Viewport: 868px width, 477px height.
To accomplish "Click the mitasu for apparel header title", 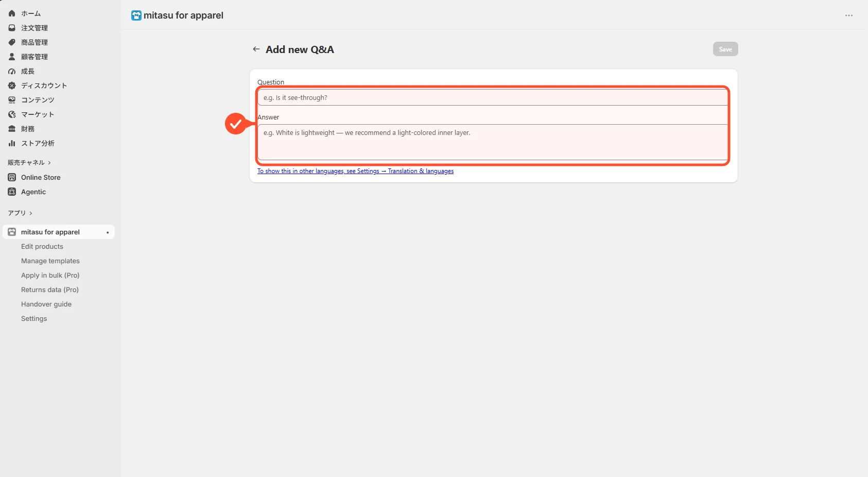I will click(x=183, y=15).
